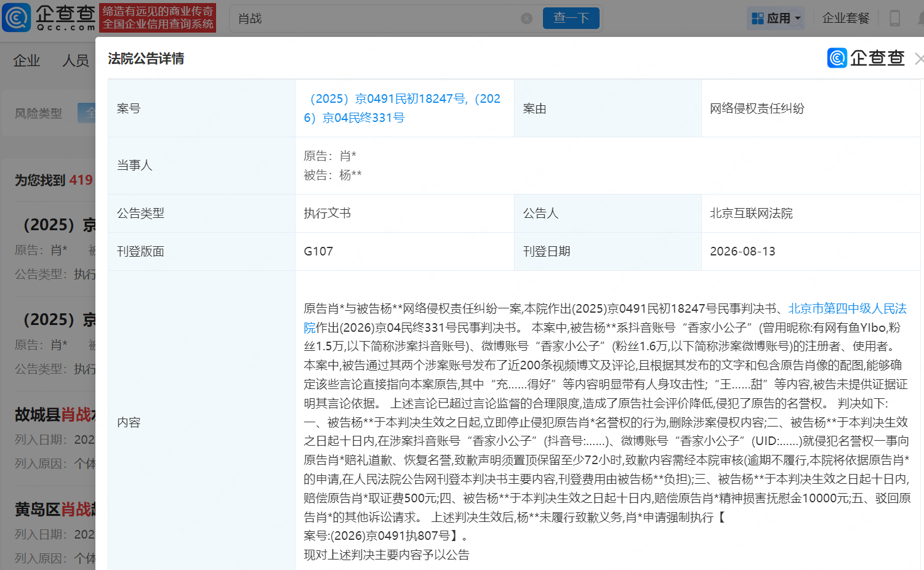Click the slogan banner 缔造有远见的商业传奇
Viewport: 924px width, 570px height.
pyautogui.click(x=158, y=18)
